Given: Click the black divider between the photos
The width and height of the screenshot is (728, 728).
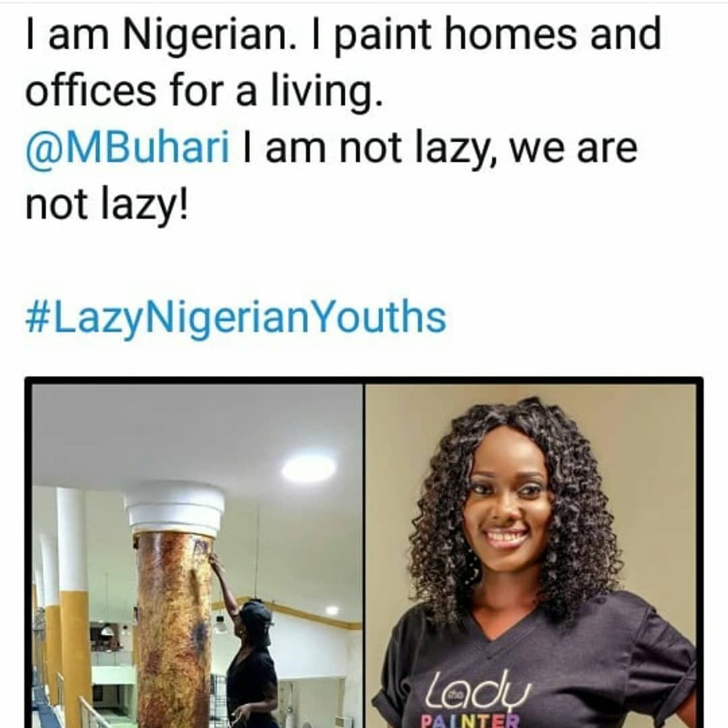Looking at the screenshot, I should tap(364, 553).
